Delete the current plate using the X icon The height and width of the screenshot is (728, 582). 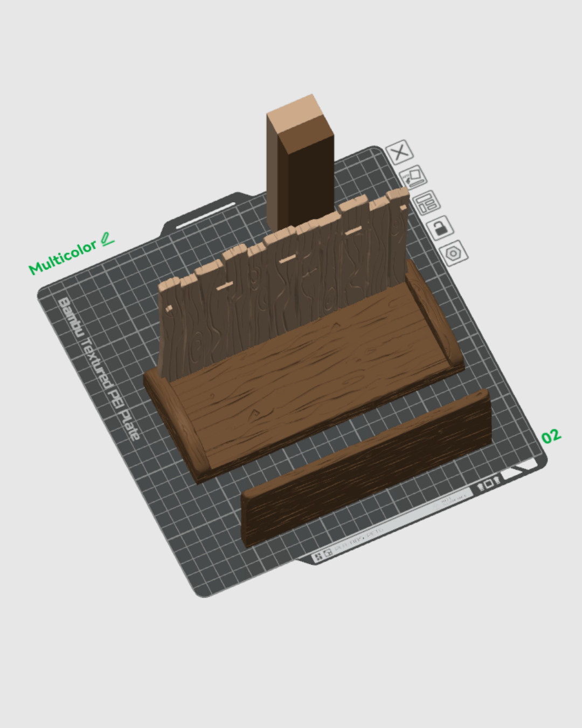(x=400, y=153)
